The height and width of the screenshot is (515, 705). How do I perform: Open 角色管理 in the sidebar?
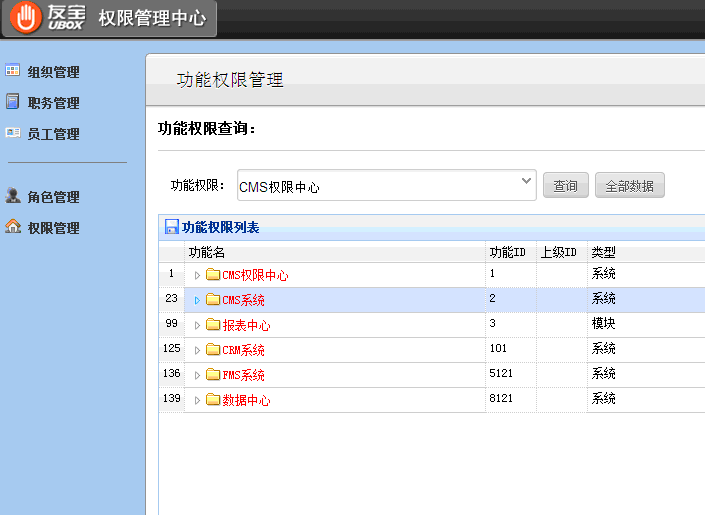54,197
